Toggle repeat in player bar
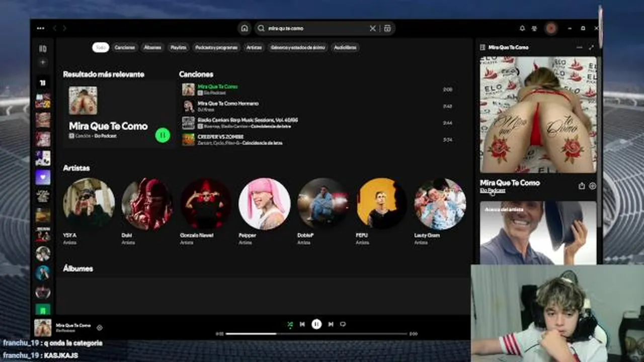This screenshot has width=644, height=362. click(343, 324)
